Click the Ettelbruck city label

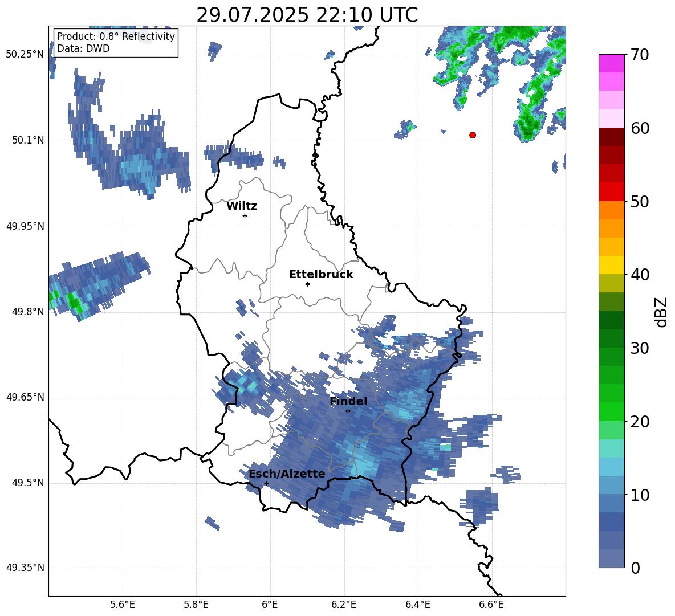click(321, 275)
